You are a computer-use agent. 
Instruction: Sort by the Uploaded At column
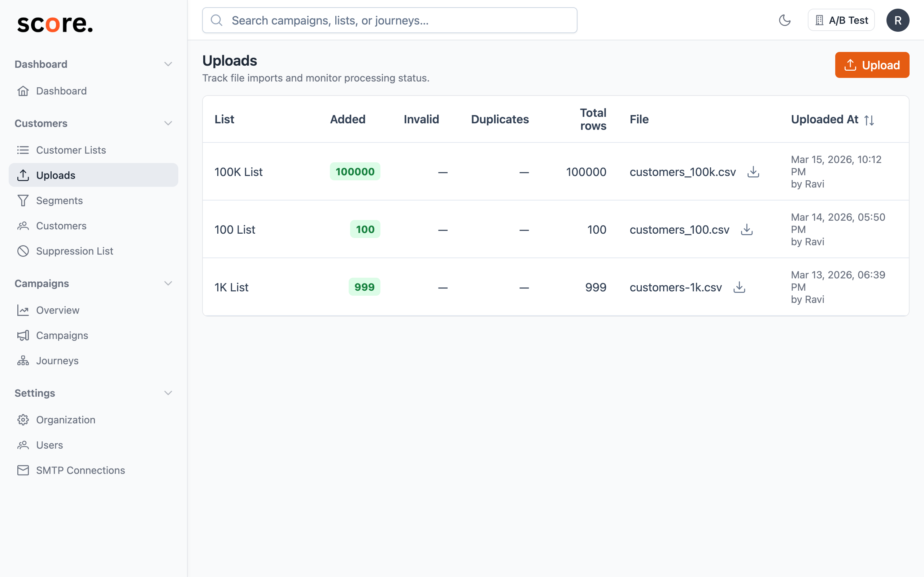(x=869, y=120)
